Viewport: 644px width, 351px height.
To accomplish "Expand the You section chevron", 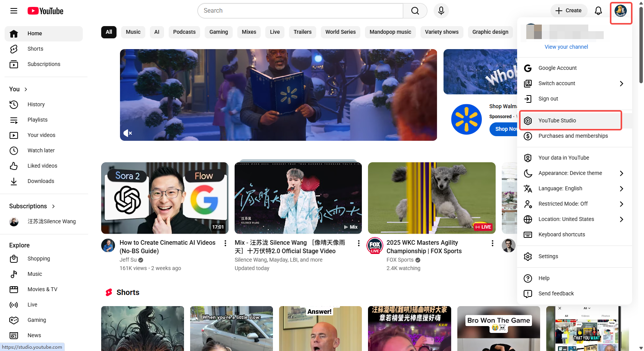I will pos(26,89).
